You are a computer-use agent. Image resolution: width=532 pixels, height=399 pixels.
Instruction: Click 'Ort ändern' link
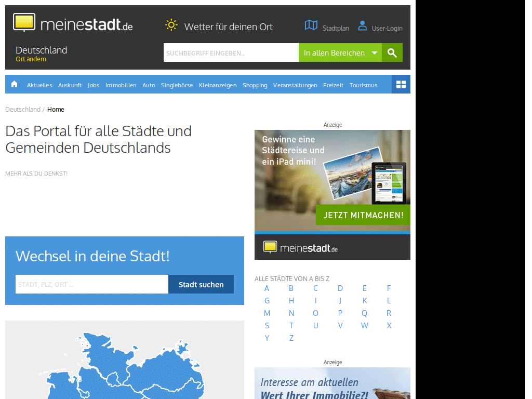pos(31,59)
